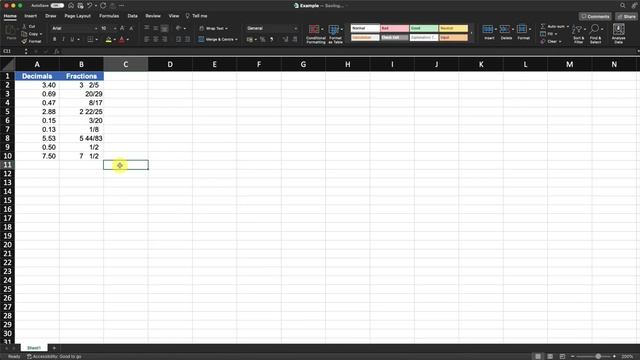Select cell with Fractions header
The width and height of the screenshot is (640, 360).
(81, 76)
